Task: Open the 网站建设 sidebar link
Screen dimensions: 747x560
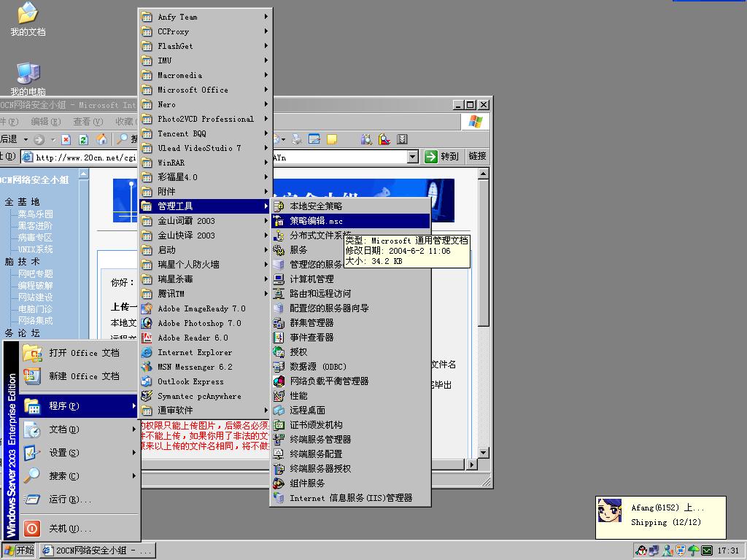Action: point(35,297)
